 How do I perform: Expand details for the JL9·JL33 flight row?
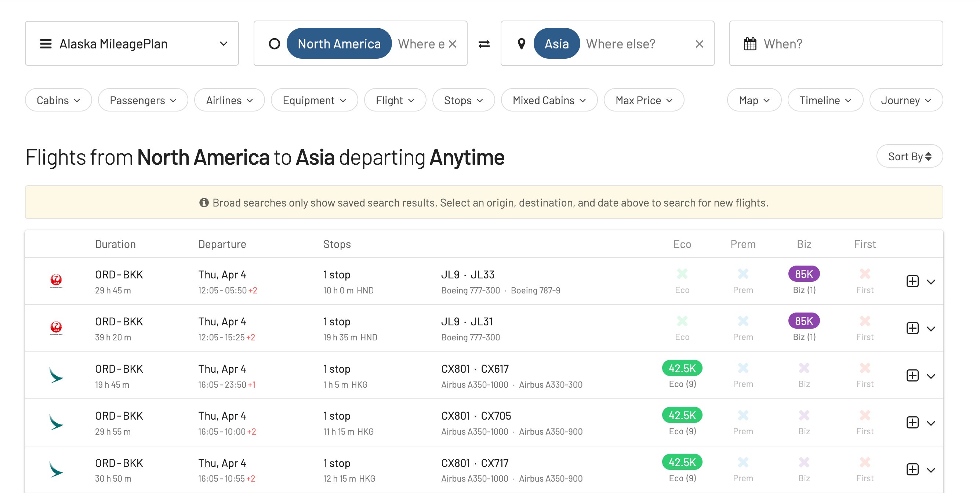(x=932, y=281)
